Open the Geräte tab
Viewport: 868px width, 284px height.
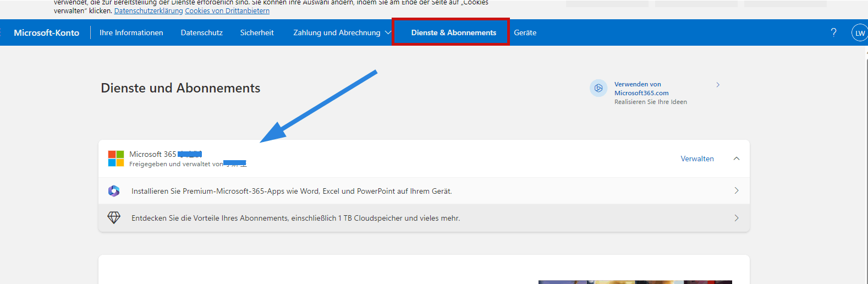click(x=525, y=32)
